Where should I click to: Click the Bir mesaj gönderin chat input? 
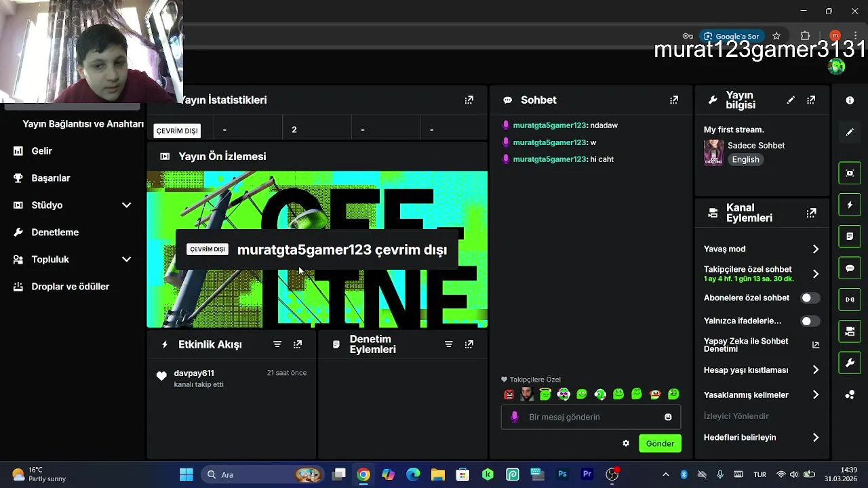tap(590, 417)
